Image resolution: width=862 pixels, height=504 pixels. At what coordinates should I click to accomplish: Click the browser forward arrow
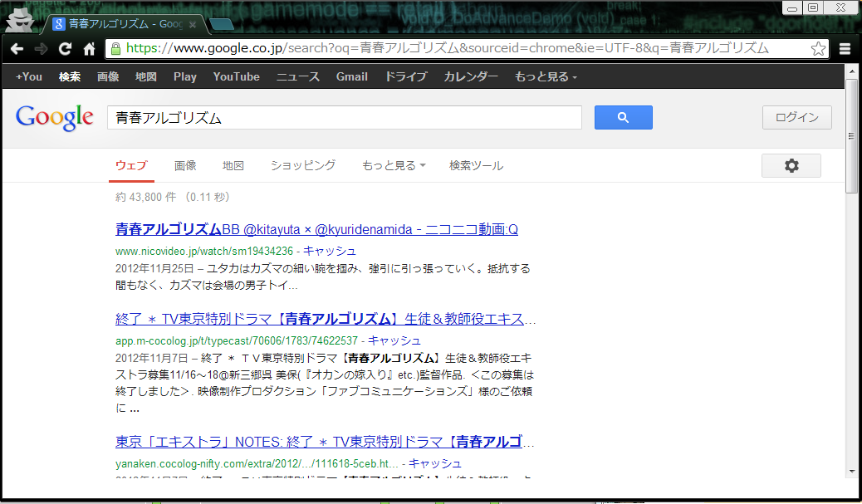[41, 49]
